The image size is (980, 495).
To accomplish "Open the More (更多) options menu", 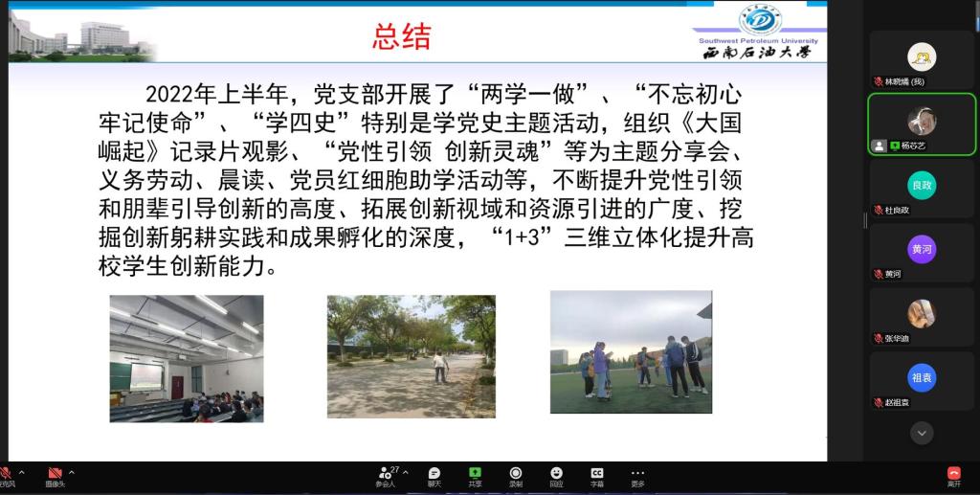I will (637, 476).
